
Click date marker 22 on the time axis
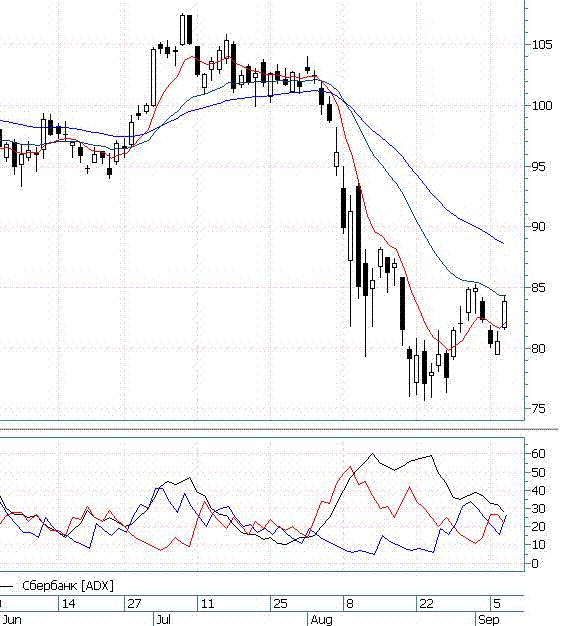click(x=426, y=603)
